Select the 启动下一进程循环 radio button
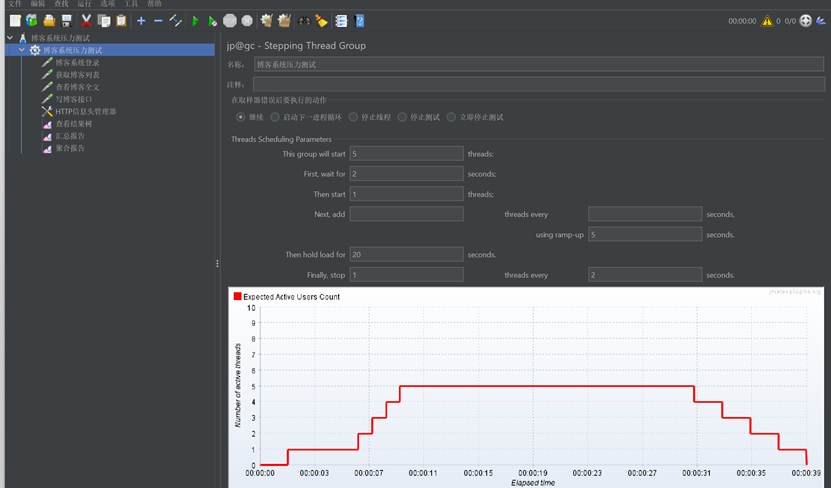Screen dimensions: 831x488 coord(275,117)
